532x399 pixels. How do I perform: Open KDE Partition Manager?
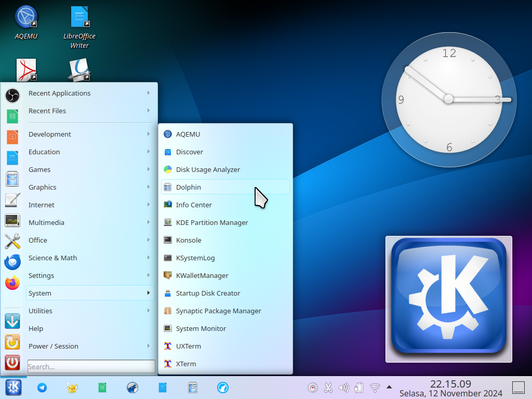(x=225, y=222)
